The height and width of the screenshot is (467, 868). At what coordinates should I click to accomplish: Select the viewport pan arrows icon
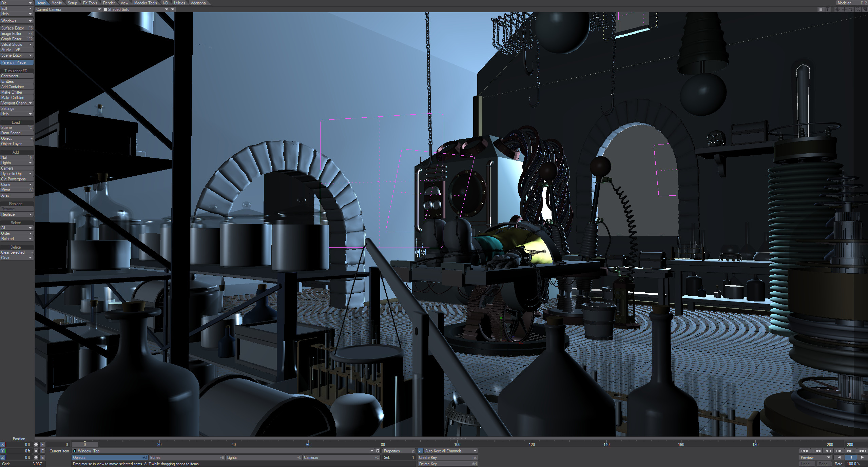[844, 9]
